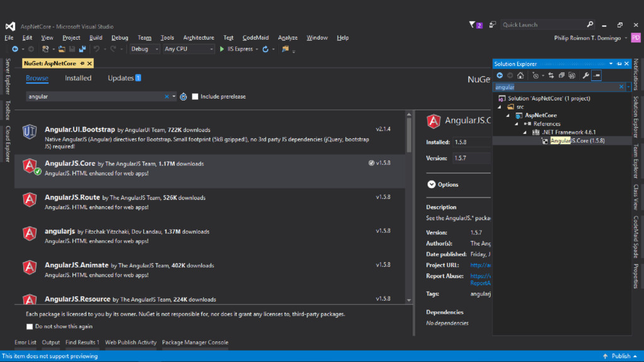The height and width of the screenshot is (362, 644).
Task: Click the Quick Launch input field
Action: pos(543,25)
